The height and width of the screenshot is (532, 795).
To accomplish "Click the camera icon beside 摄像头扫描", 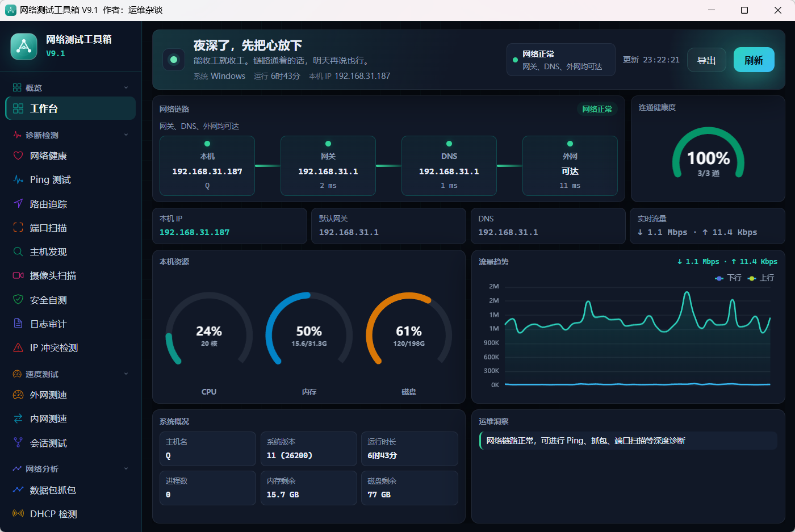I will [18, 275].
